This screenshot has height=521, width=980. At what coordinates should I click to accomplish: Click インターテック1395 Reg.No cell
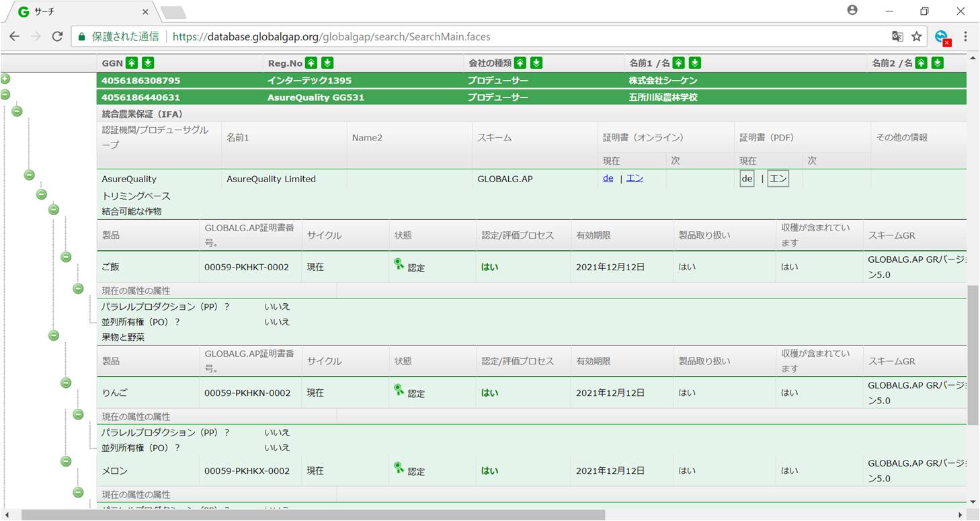[309, 80]
